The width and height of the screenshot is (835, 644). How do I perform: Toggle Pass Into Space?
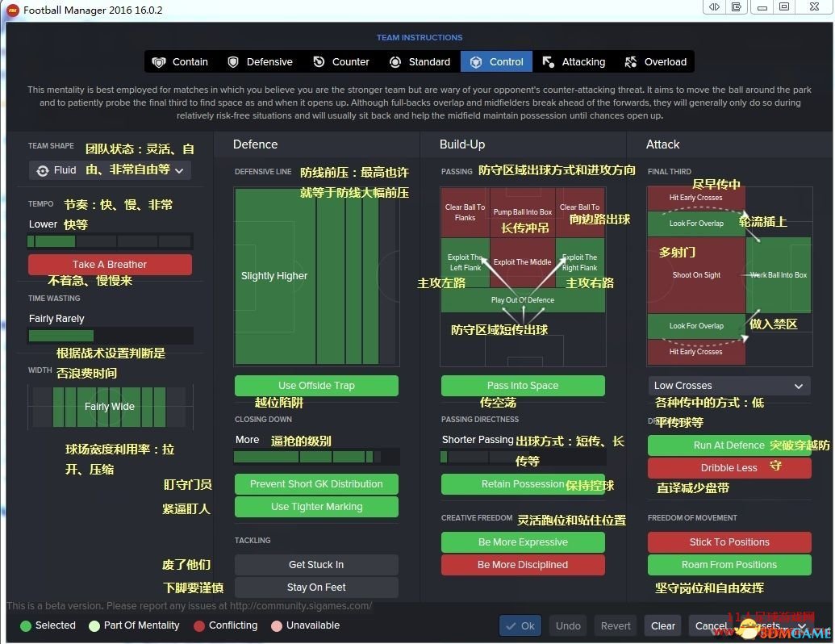(x=523, y=386)
